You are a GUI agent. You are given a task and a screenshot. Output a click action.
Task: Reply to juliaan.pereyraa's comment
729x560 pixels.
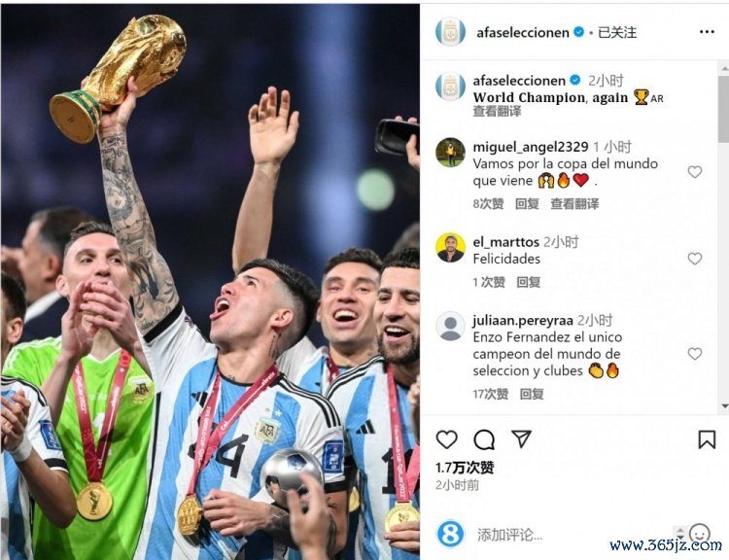click(x=532, y=394)
